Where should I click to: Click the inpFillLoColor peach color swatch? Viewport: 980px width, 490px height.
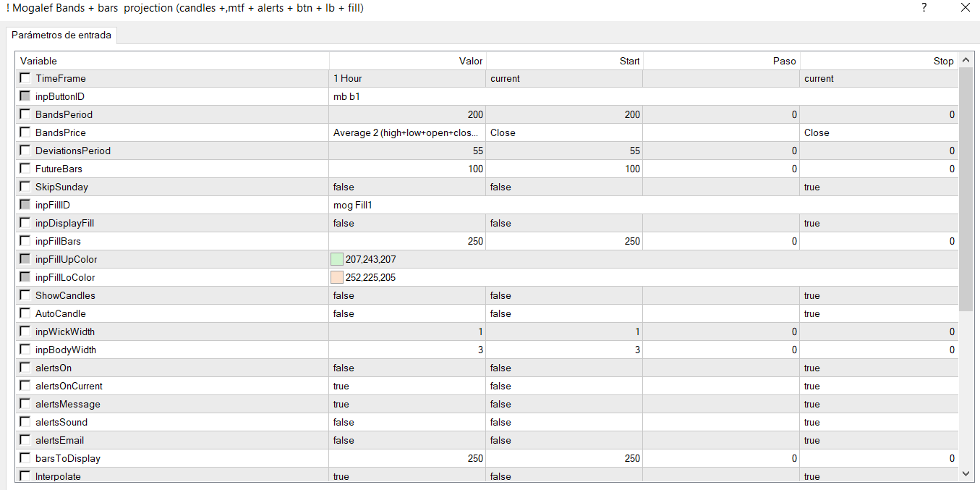pos(336,277)
